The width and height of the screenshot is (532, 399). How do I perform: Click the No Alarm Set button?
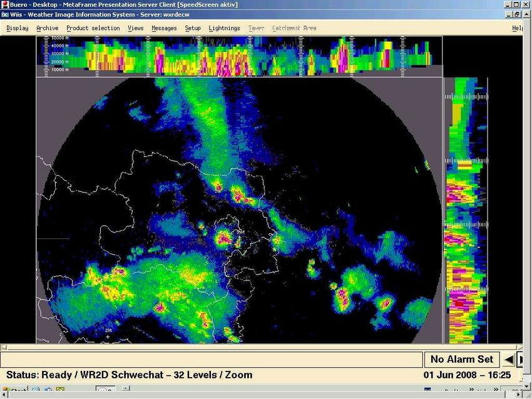(x=462, y=360)
